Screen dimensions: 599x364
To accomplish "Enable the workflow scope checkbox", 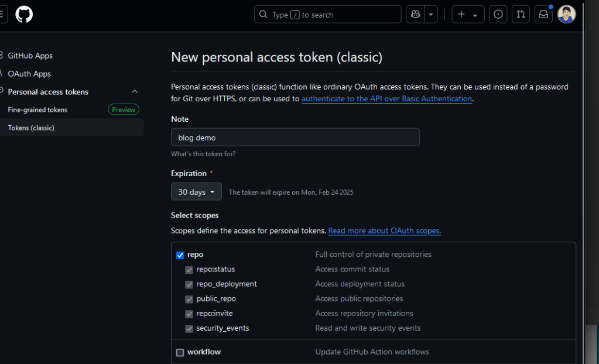I will pos(180,352).
